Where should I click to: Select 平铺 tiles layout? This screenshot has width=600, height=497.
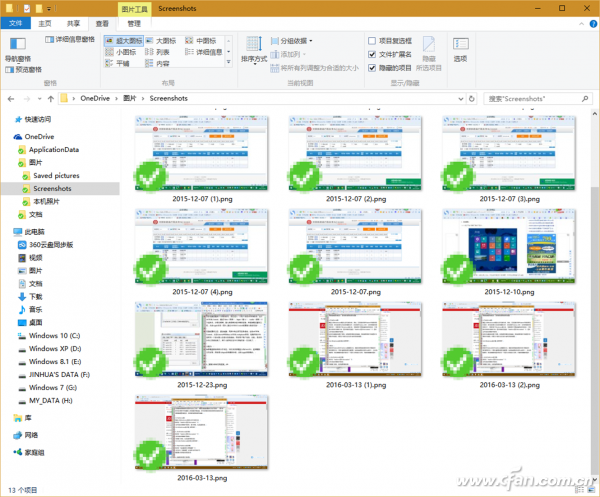click(117, 63)
